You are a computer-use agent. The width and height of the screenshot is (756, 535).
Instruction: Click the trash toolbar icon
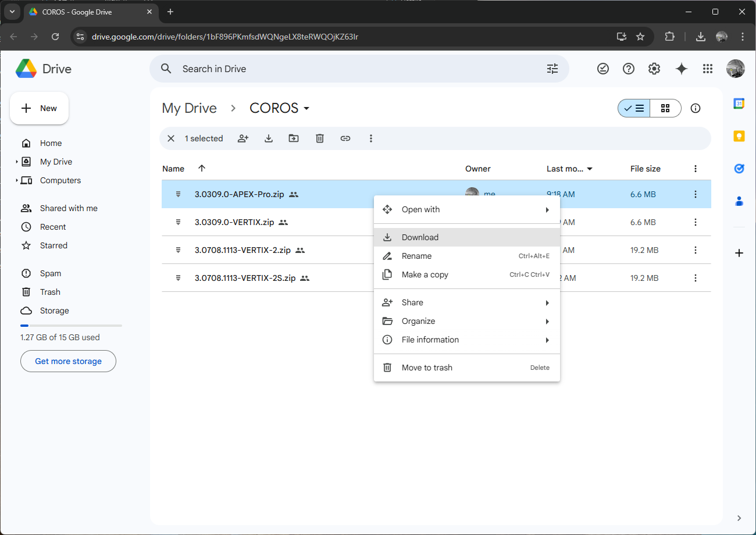[320, 138]
